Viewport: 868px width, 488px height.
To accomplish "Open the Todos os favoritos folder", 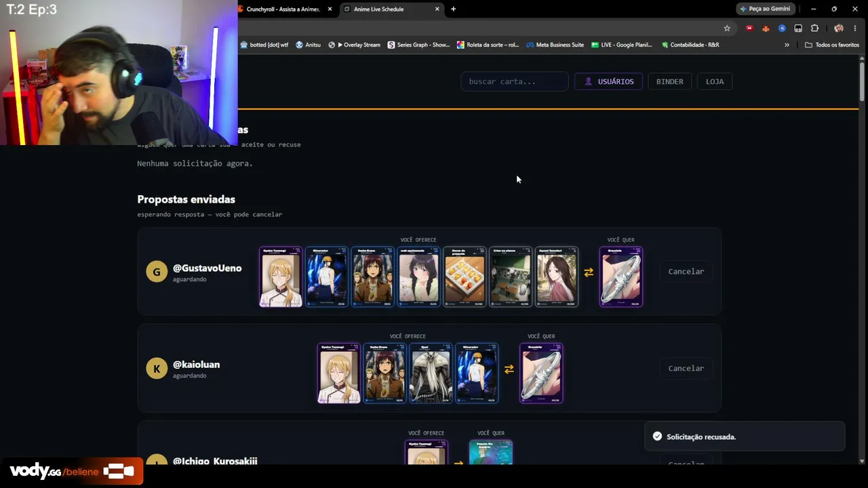I will tap(832, 45).
